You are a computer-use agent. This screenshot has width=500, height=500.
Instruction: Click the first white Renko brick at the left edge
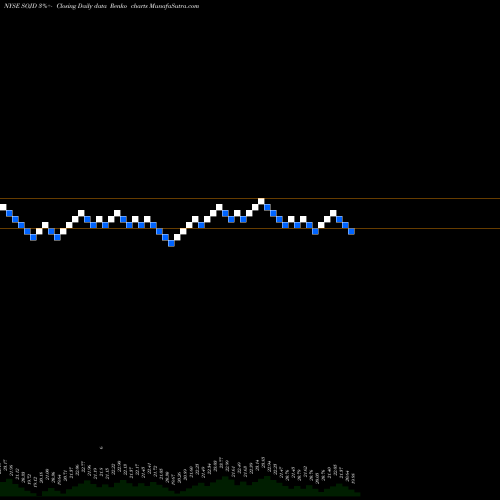3,207
